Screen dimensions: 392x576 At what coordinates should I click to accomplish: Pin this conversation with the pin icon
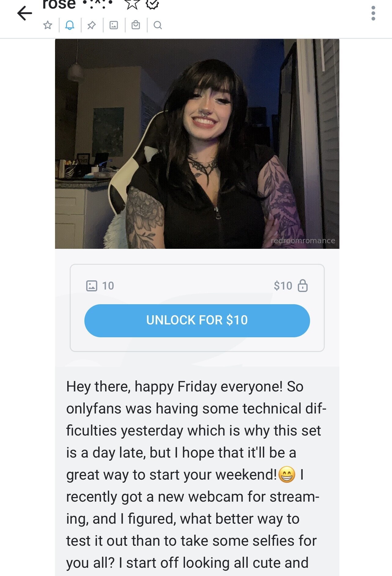coord(91,25)
